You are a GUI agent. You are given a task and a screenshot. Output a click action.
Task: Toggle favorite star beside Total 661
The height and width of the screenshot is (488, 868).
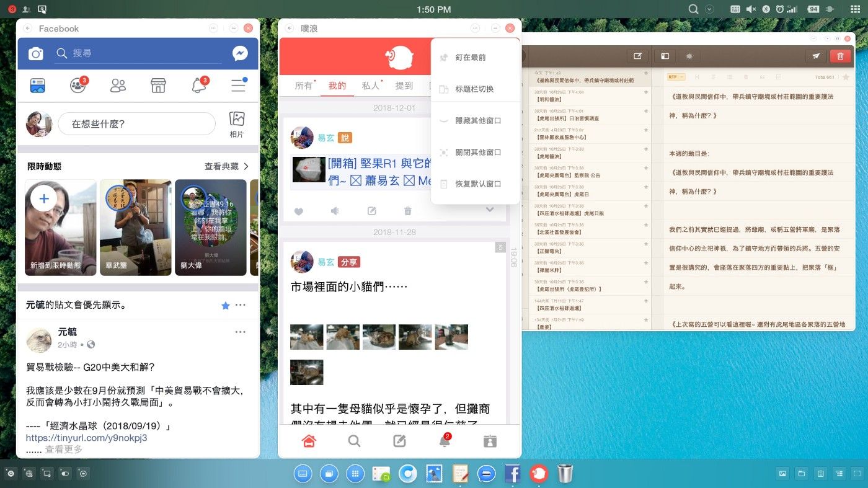click(845, 77)
